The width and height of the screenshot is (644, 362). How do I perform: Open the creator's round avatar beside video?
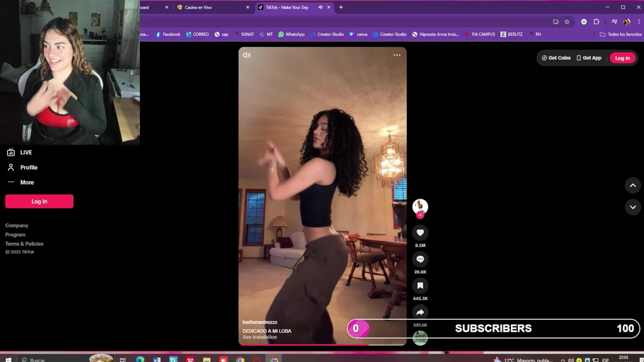pyautogui.click(x=420, y=206)
